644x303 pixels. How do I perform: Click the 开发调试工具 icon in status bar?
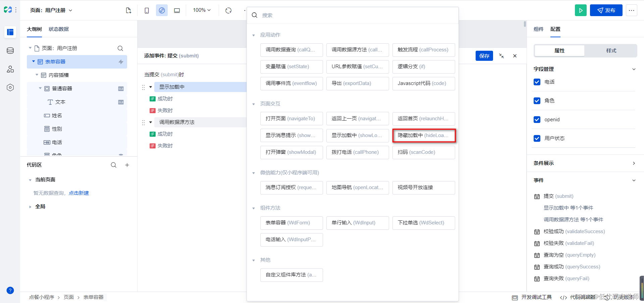[515, 298]
